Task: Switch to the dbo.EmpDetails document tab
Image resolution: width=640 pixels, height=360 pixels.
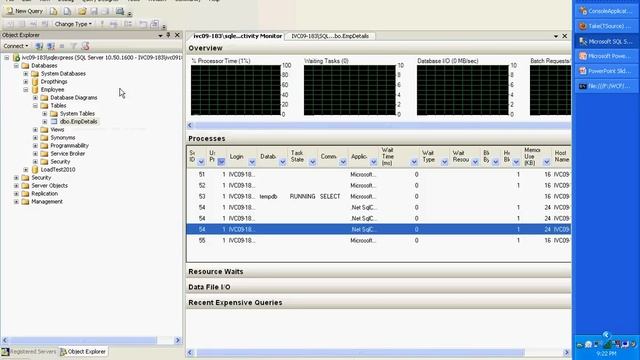Action: tap(330, 36)
